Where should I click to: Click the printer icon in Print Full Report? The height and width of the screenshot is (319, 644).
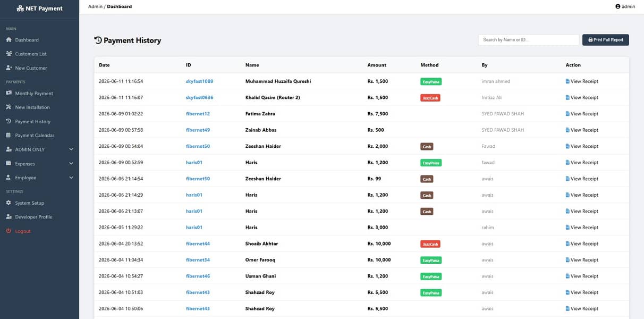coord(590,40)
